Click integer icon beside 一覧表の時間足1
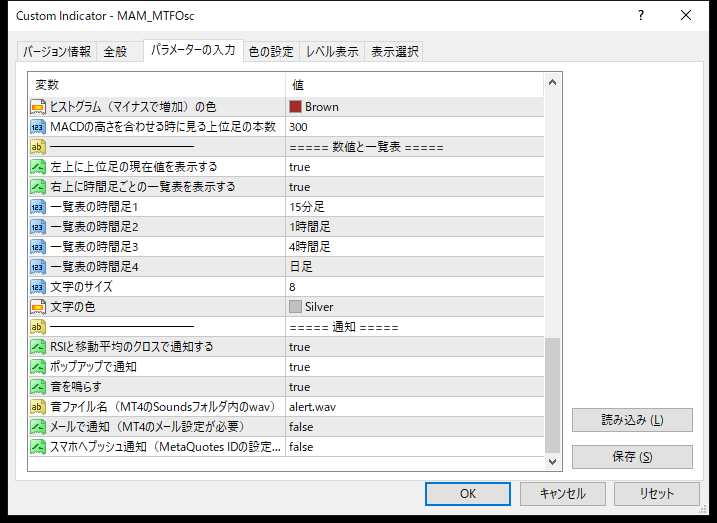This screenshot has width=717, height=523. pyautogui.click(x=38, y=207)
